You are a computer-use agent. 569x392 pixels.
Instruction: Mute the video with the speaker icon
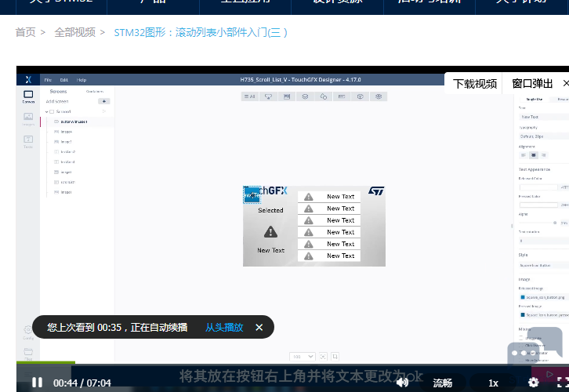click(402, 383)
